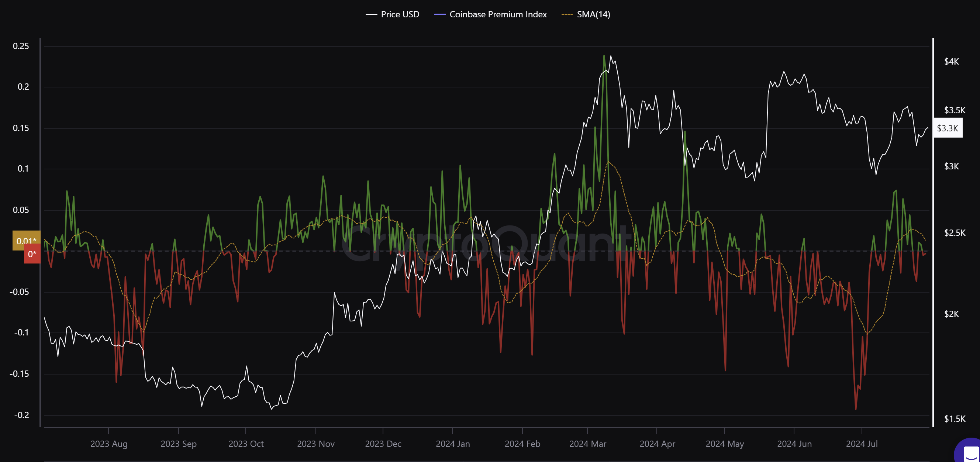Click the $4K right axis label

coord(952,62)
